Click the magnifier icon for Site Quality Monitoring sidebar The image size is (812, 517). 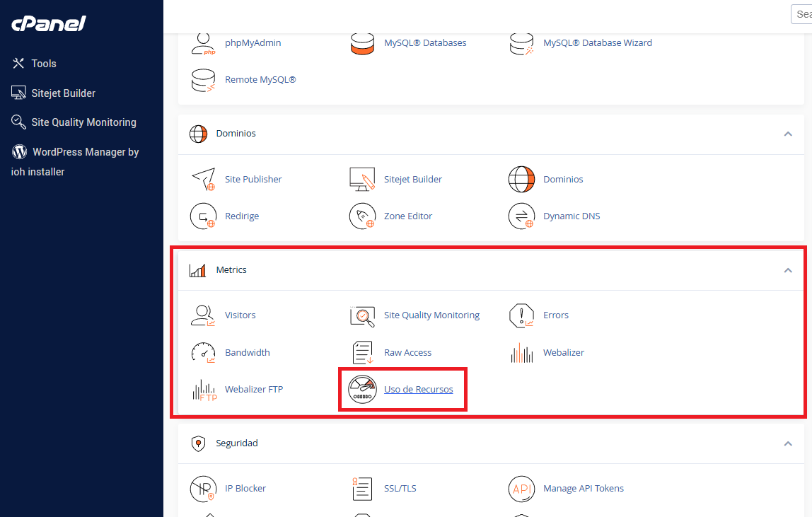click(x=18, y=122)
